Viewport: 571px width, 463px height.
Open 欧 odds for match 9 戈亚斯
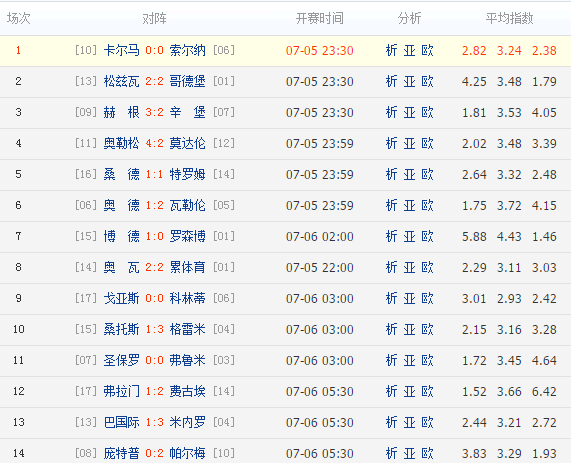click(428, 298)
